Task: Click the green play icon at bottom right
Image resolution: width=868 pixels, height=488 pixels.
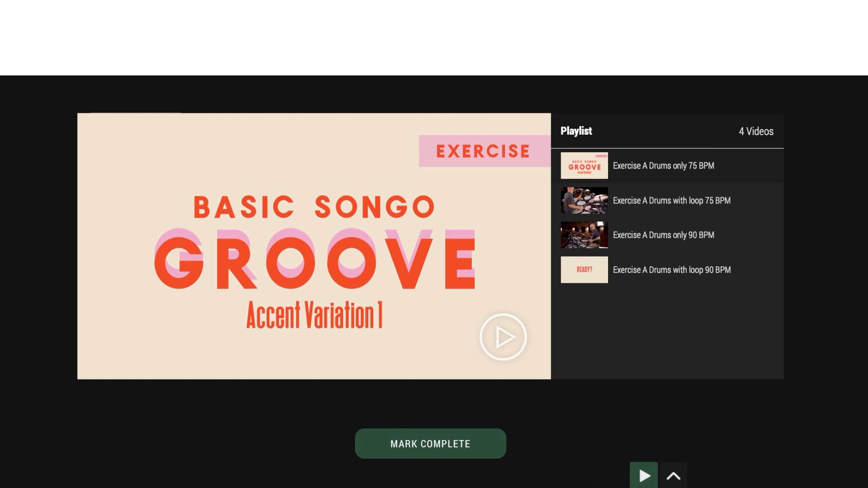Action: point(644,475)
